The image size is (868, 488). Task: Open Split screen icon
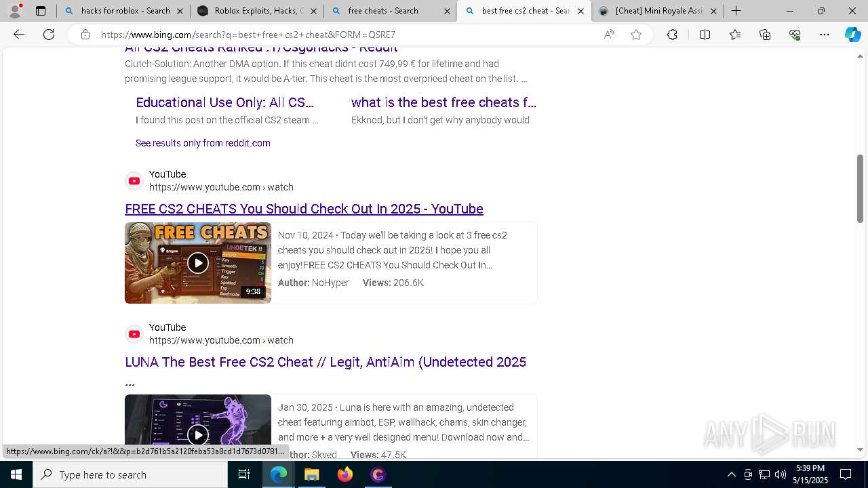[x=705, y=35]
